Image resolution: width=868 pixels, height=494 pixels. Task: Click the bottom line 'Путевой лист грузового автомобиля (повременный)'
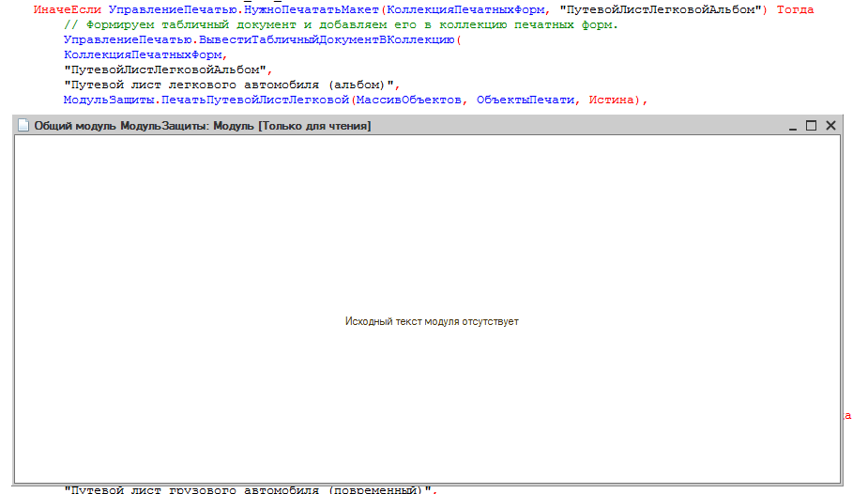point(248,489)
